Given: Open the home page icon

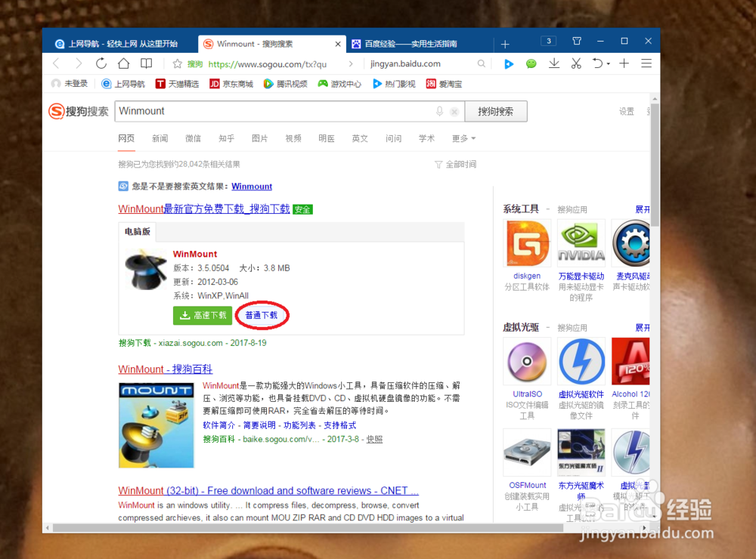Looking at the screenshot, I should [x=124, y=63].
